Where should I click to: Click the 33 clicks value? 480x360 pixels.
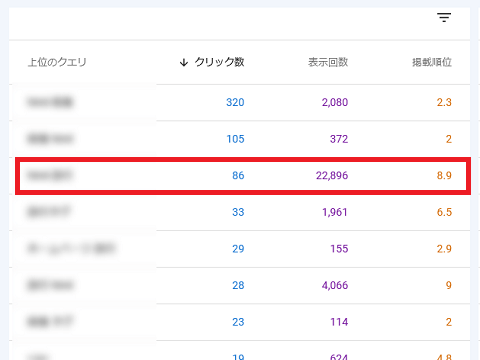(238, 212)
